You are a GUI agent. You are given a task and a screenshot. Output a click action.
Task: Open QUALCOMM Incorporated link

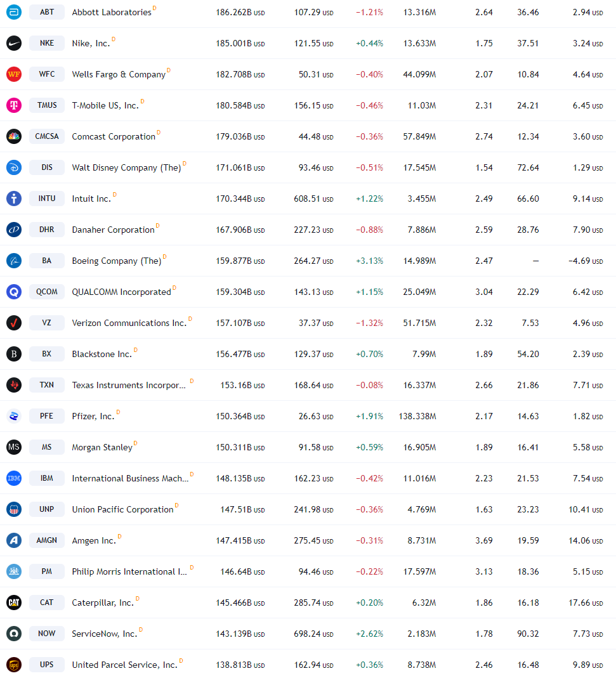click(x=122, y=292)
